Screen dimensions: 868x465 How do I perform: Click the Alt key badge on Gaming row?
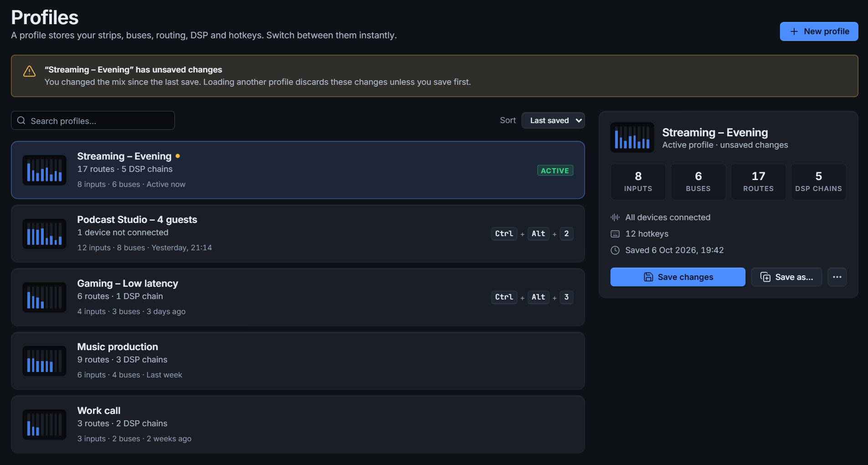click(538, 297)
